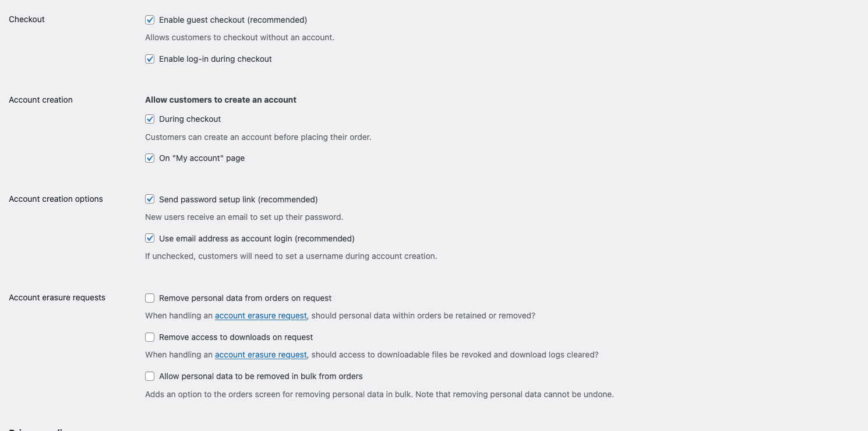Click the "During checkout" label text

[190, 119]
